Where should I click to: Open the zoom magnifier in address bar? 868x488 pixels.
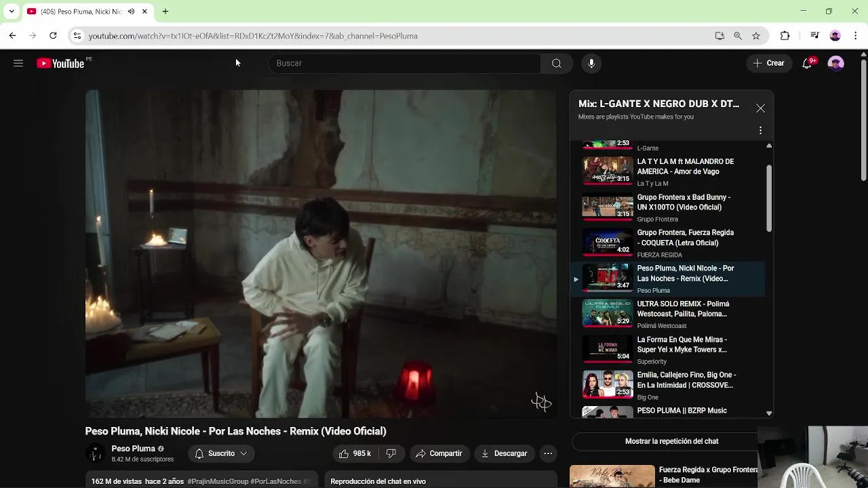coord(738,36)
